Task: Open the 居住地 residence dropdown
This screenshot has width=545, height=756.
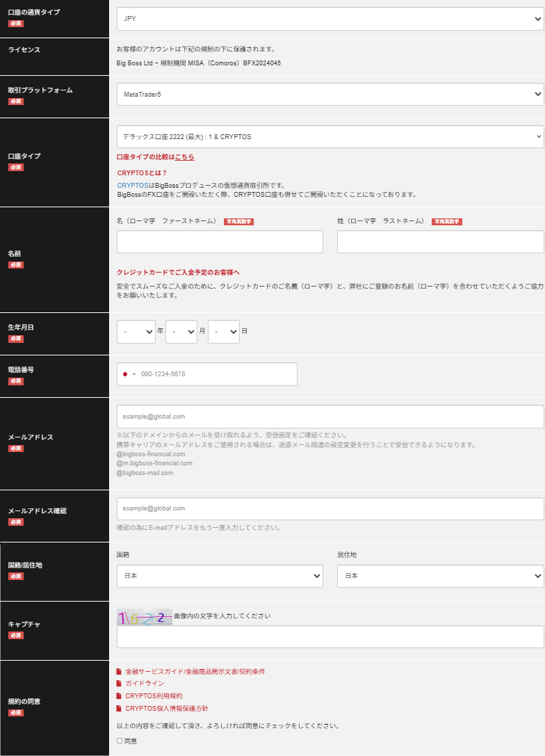Action: (x=441, y=576)
